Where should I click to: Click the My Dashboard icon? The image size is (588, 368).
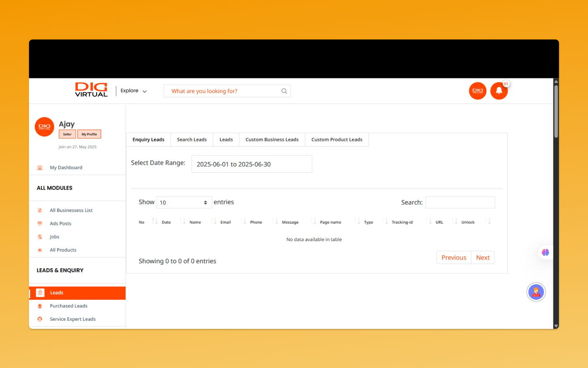(x=40, y=168)
